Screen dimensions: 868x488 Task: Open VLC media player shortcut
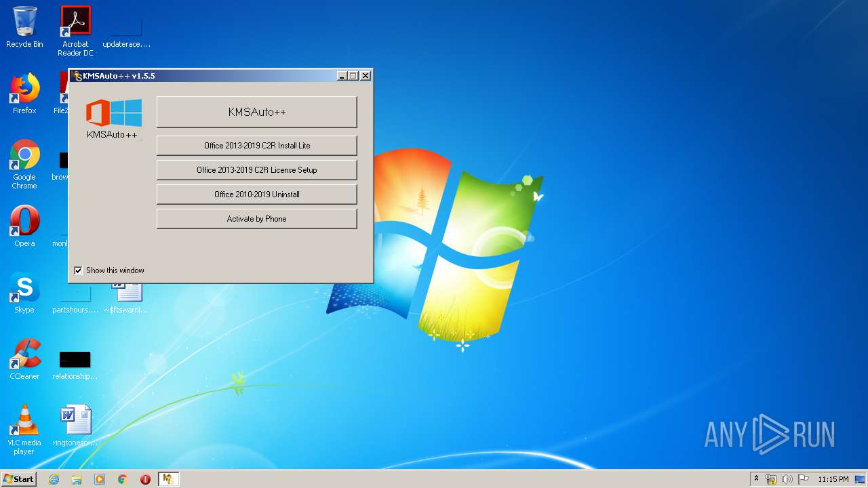[x=24, y=430]
